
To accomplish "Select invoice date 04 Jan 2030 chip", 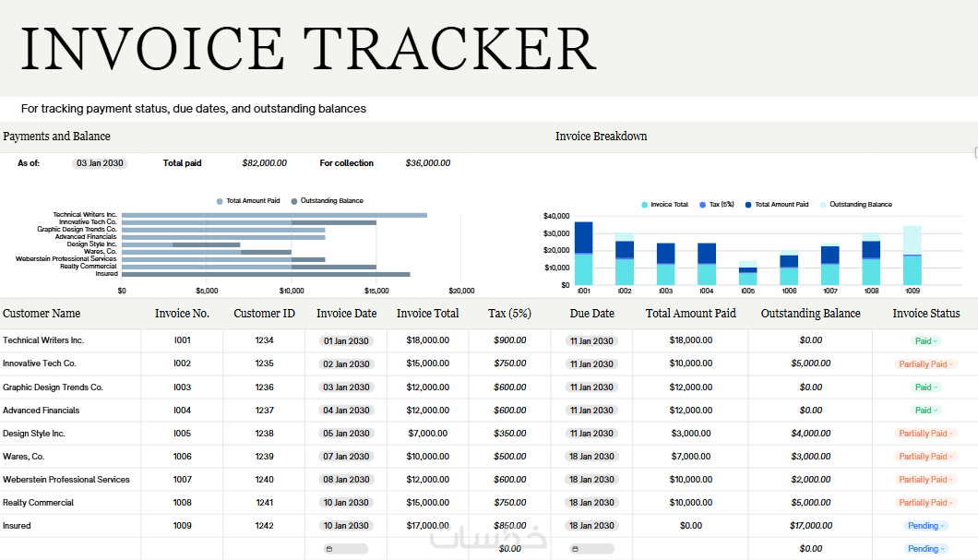I will [x=346, y=411].
